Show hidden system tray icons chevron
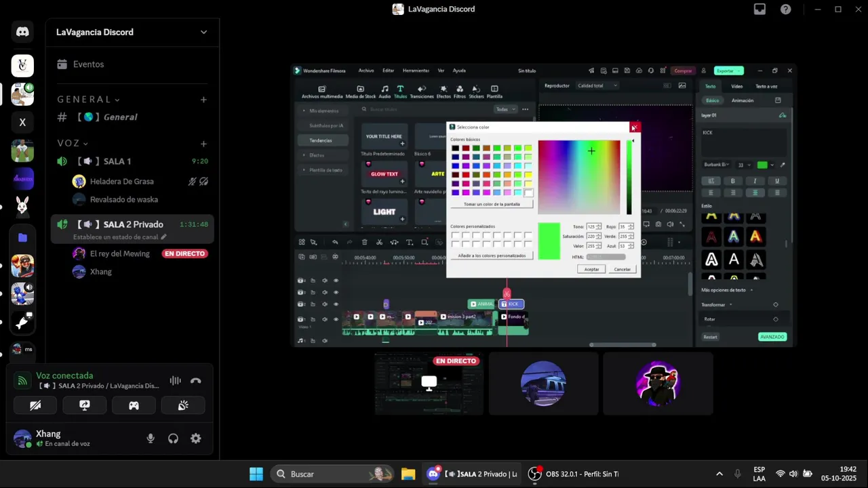 click(719, 474)
